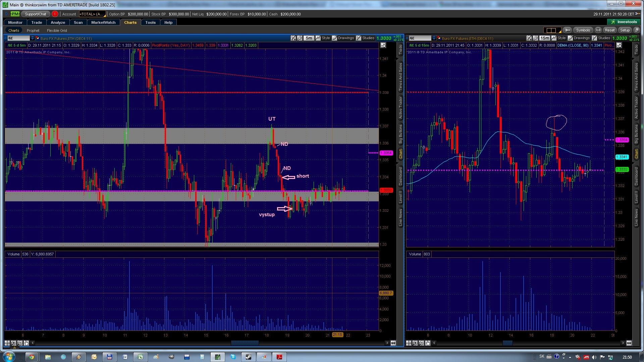Expand the /6E symbol dropdown on left chart
644x362 pixels.
[x=32, y=38]
